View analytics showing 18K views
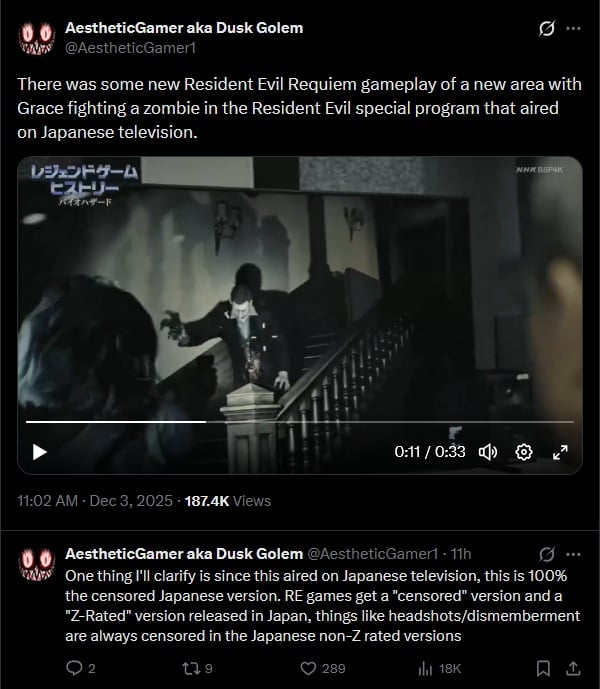This screenshot has width=600, height=689. (x=440, y=668)
